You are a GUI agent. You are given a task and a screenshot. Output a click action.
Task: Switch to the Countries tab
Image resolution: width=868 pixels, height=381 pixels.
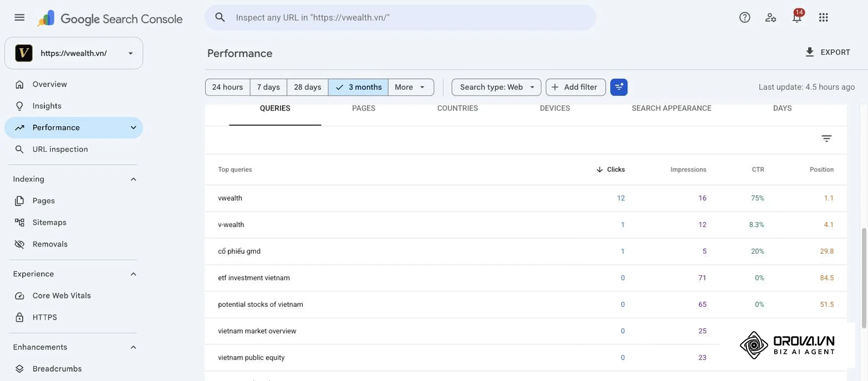coord(458,108)
